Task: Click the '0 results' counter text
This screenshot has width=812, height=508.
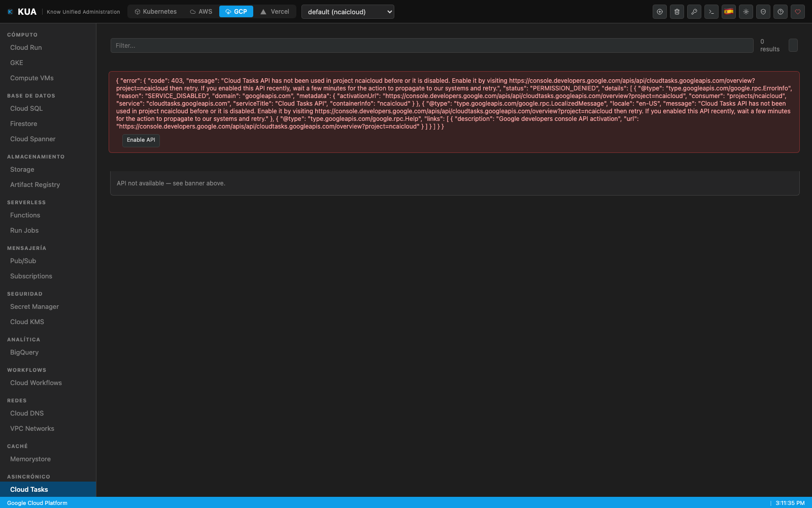Action: (770, 45)
